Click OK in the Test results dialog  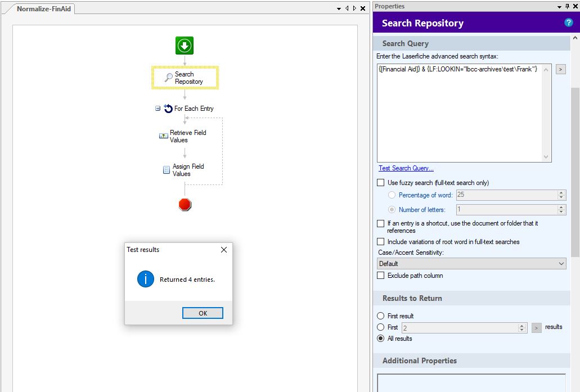pyautogui.click(x=203, y=313)
